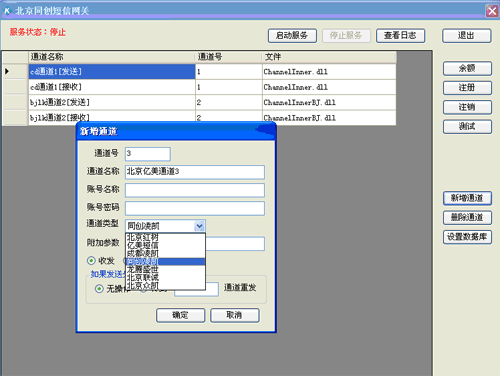Viewport: 500px width, 376px height.
Task: Select the 无操作 radio option
Action: point(99,288)
